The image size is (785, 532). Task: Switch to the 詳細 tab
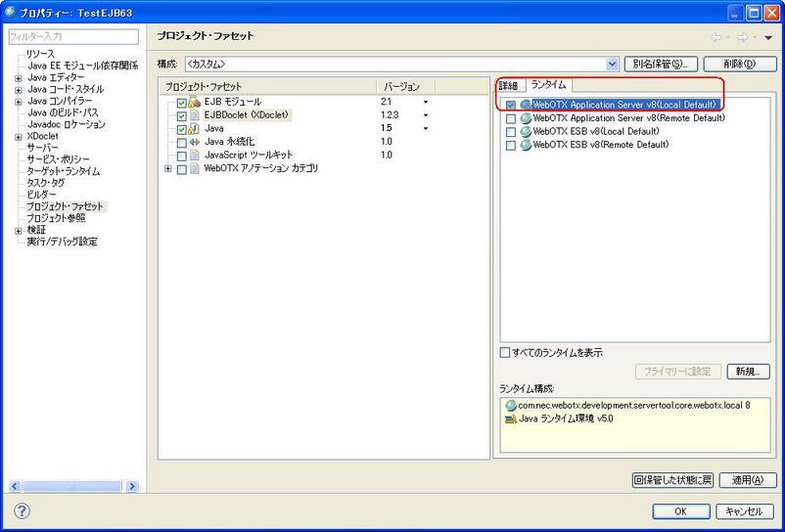[x=508, y=85]
